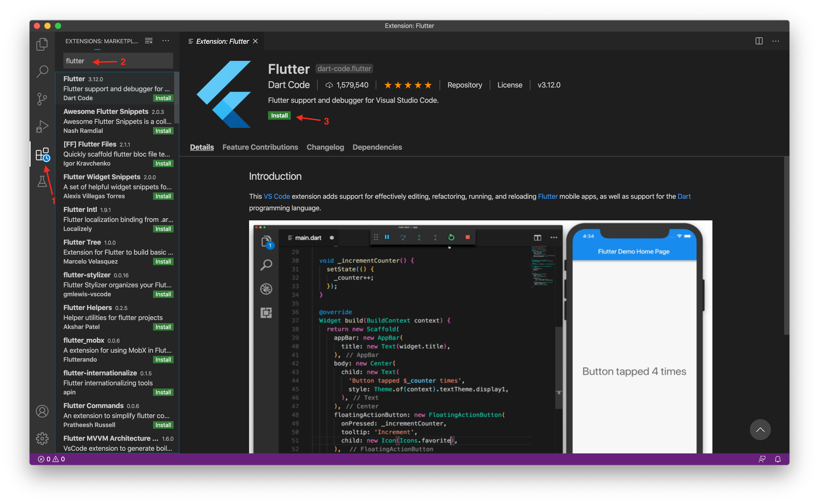Close the Extension: Flutter tab
Screen dimensions: 819x504
(255, 41)
